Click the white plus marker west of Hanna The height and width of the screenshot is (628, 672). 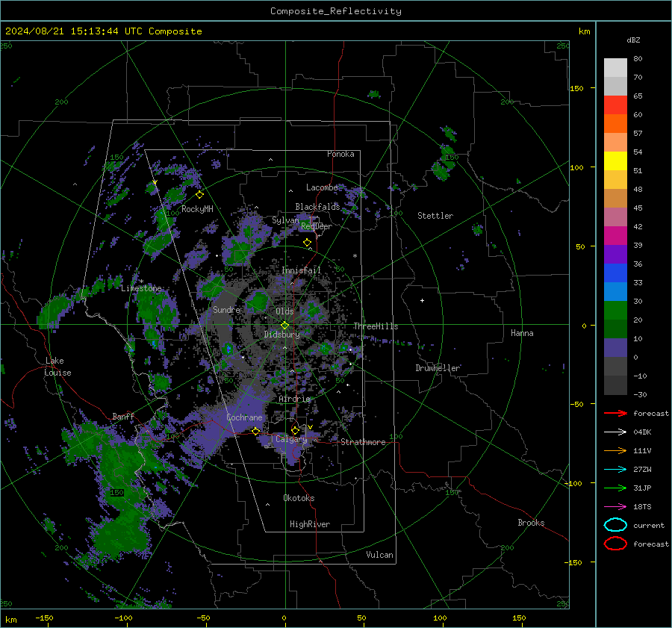[422, 300]
